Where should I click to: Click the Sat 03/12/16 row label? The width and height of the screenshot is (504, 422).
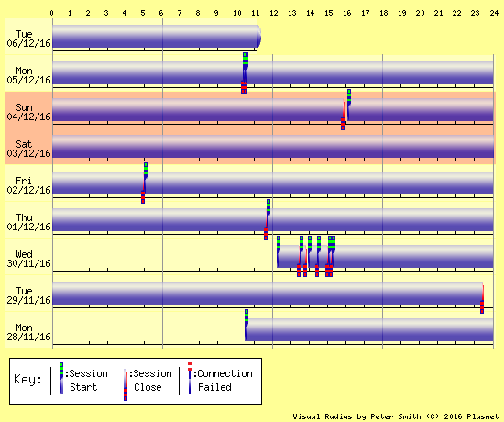(x=28, y=149)
